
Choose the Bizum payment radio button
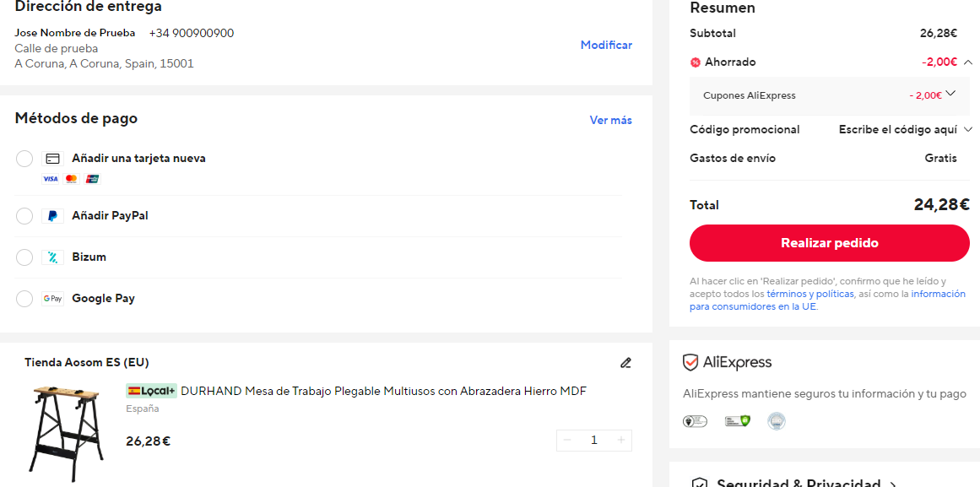24,257
